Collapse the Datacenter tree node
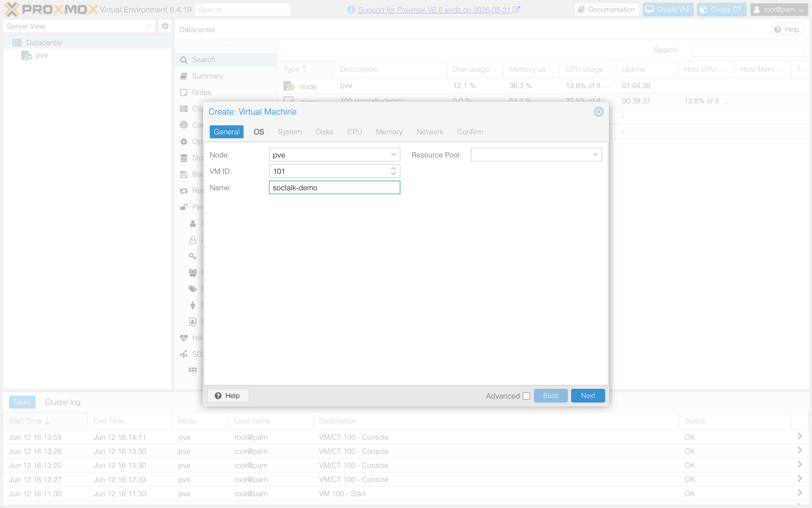Screen dimensions: 812x508 tap(8, 43)
